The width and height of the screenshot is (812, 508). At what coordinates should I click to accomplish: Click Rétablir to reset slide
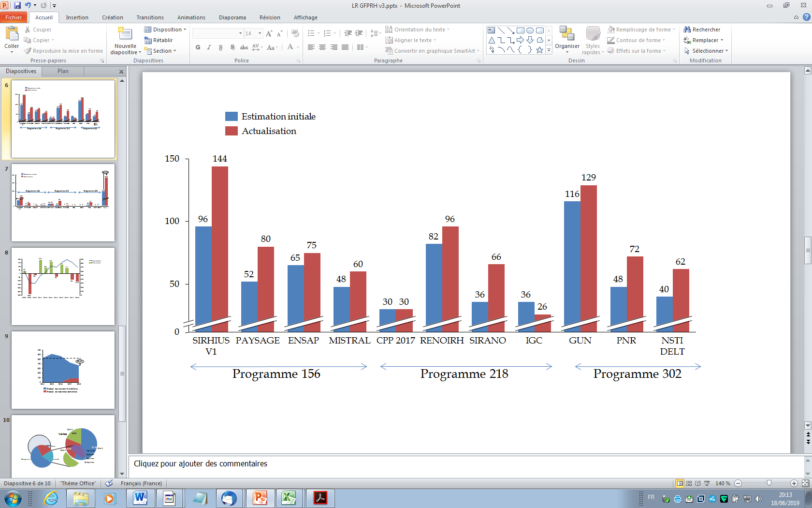(x=159, y=40)
